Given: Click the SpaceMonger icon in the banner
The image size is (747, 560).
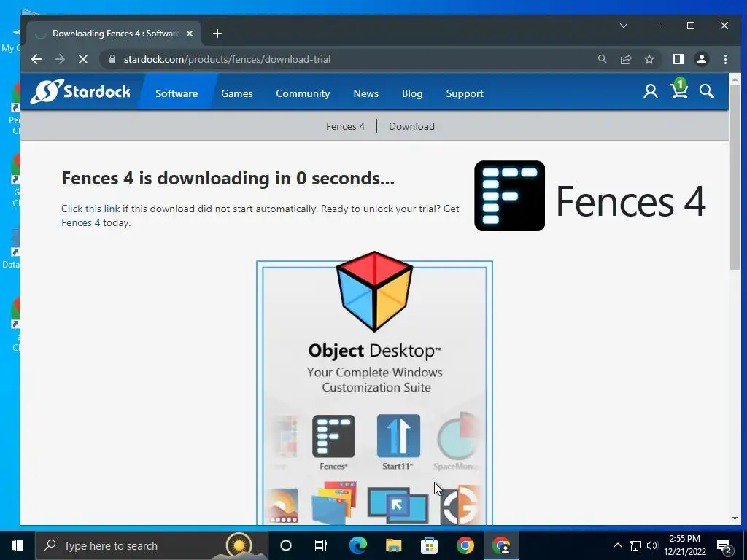Looking at the screenshot, I should pos(458,436).
